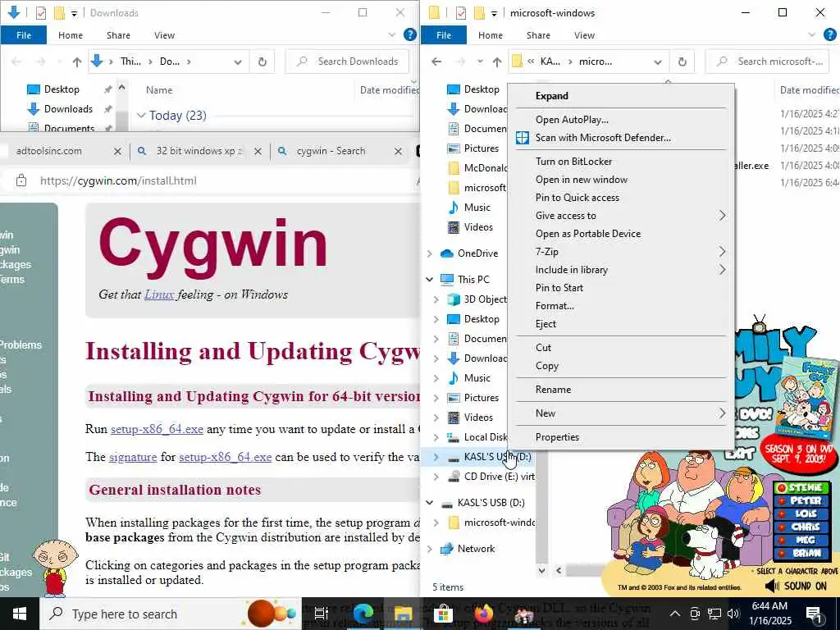840x630 pixels.
Task: Open address bar dropdown in Downloads window
Action: click(238, 62)
